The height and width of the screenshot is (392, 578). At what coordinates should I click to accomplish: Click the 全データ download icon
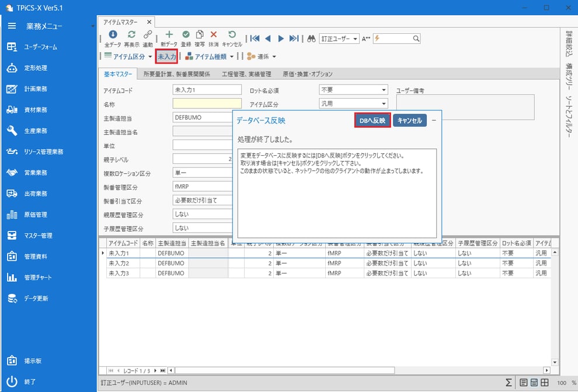point(113,36)
